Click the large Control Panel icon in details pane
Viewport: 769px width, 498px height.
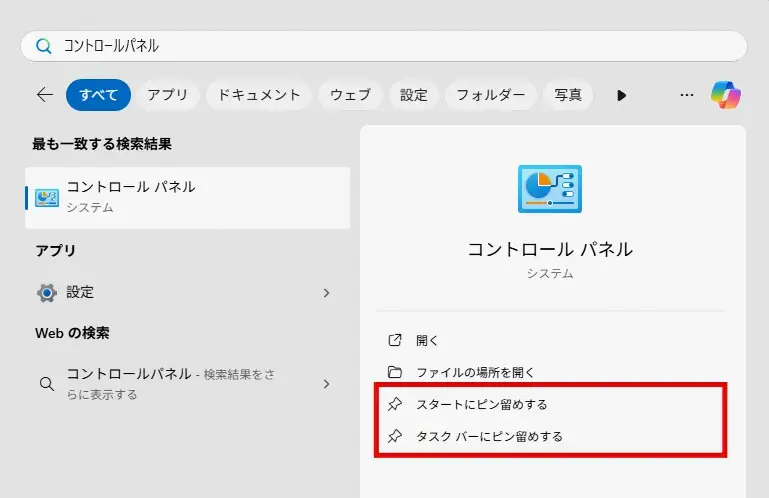coord(550,189)
